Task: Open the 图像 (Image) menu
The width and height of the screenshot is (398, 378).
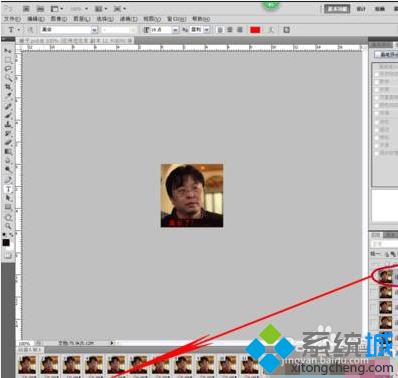Action: [59, 19]
